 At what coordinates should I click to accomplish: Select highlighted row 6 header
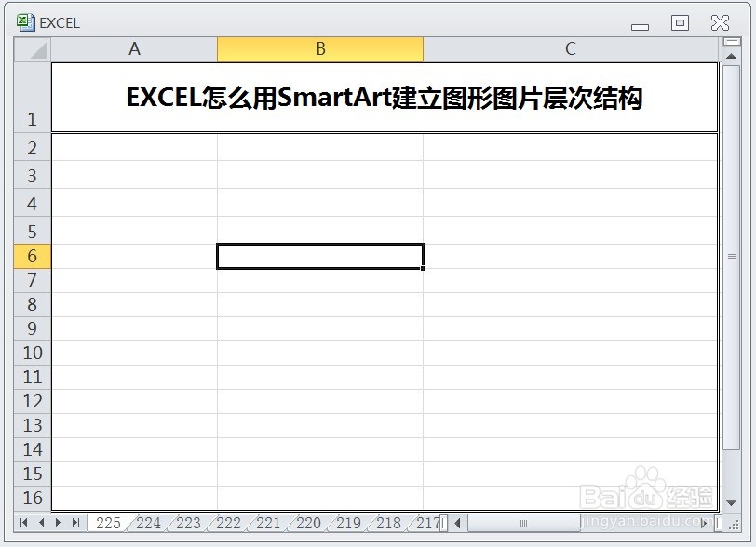(x=33, y=257)
